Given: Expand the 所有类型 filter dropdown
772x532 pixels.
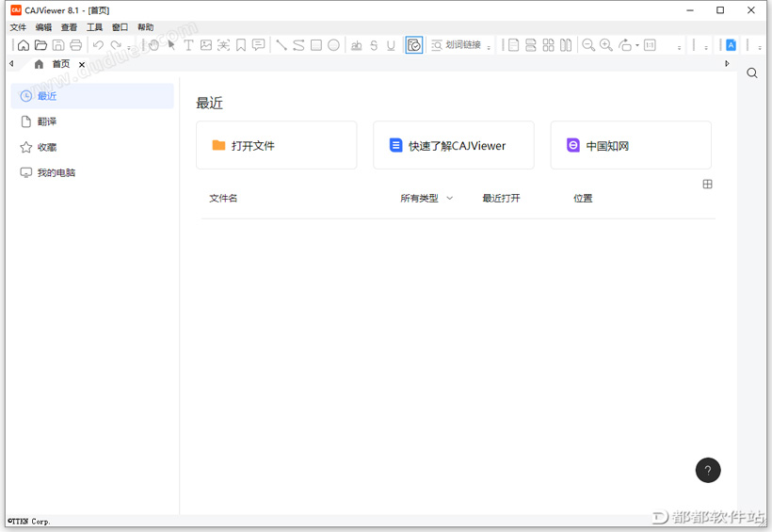Looking at the screenshot, I should coord(426,199).
